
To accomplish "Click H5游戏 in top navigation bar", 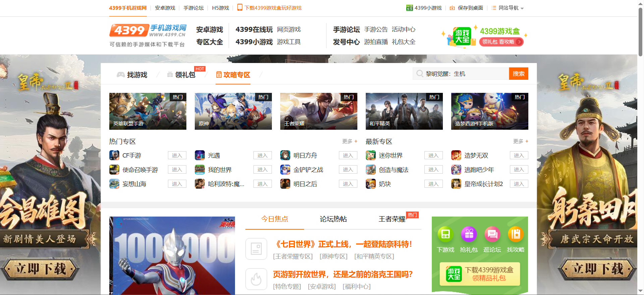I will pos(221,8).
